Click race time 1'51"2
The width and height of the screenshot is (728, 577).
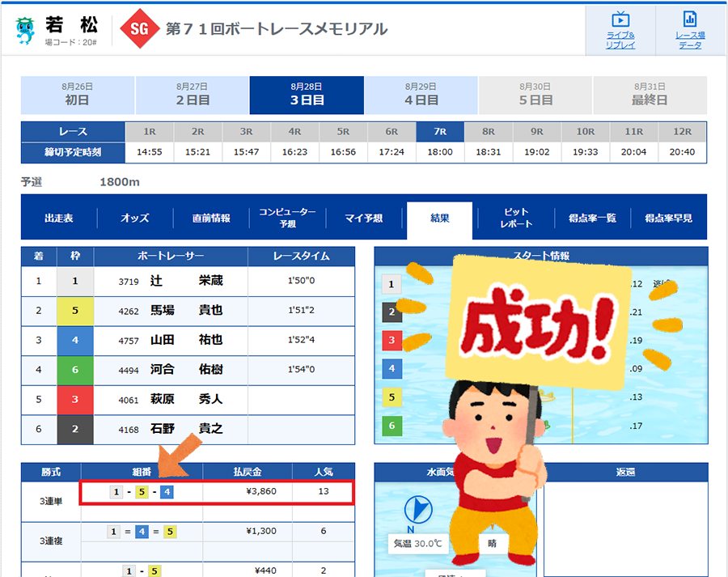[x=302, y=310]
